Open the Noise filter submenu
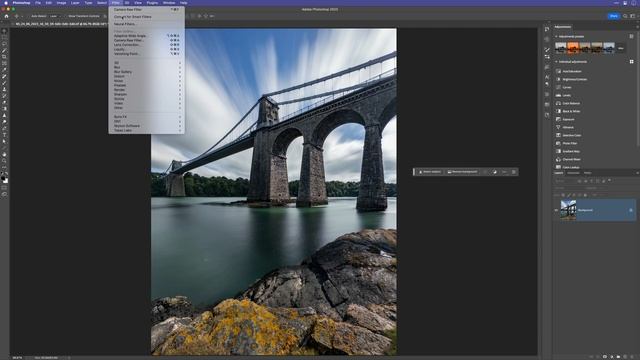 [147, 81]
